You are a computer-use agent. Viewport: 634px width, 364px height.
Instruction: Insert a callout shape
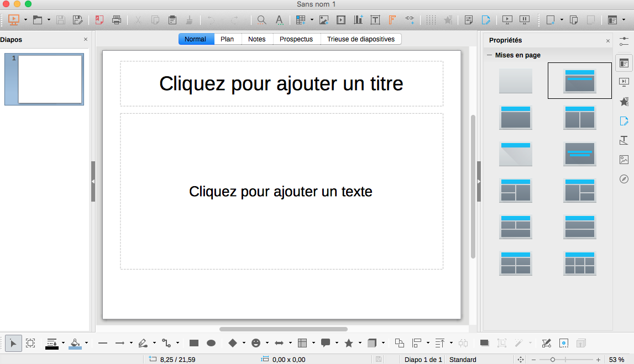click(326, 344)
